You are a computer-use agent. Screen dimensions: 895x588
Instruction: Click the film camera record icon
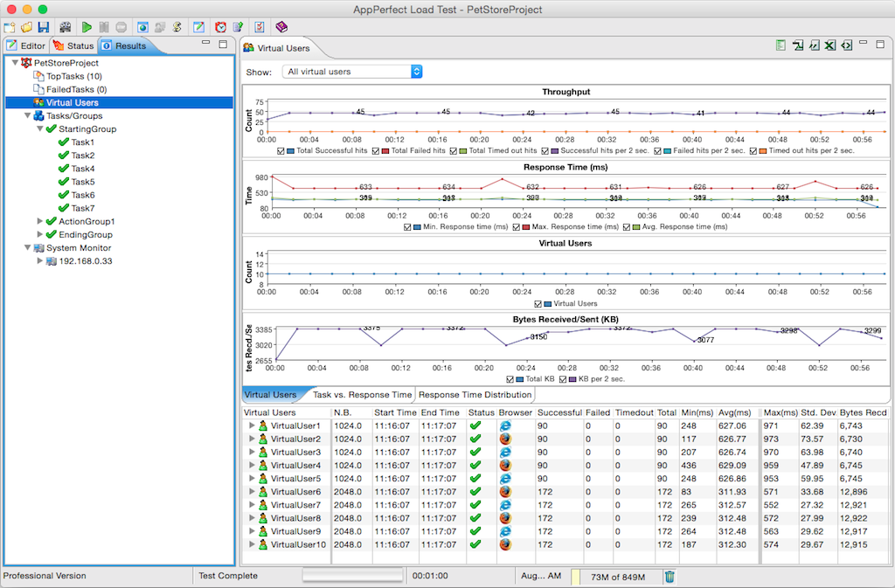click(x=66, y=27)
